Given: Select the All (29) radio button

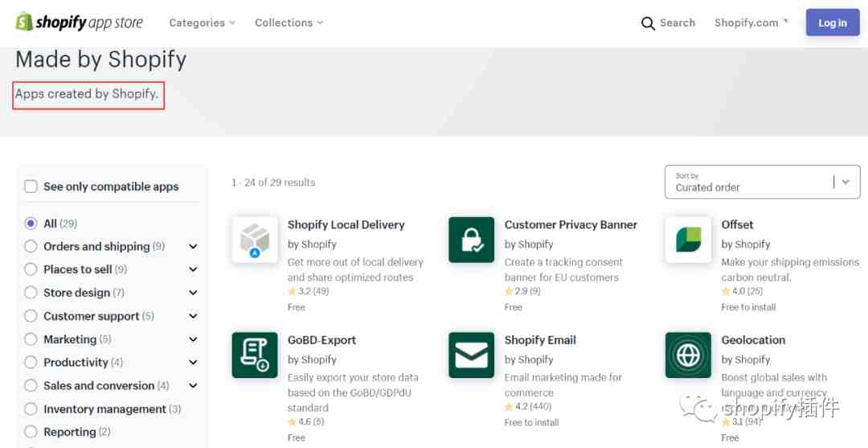Looking at the screenshot, I should 31,223.
